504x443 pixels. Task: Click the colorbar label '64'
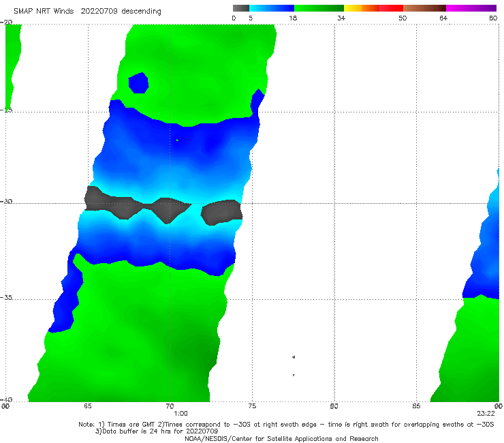click(x=443, y=18)
